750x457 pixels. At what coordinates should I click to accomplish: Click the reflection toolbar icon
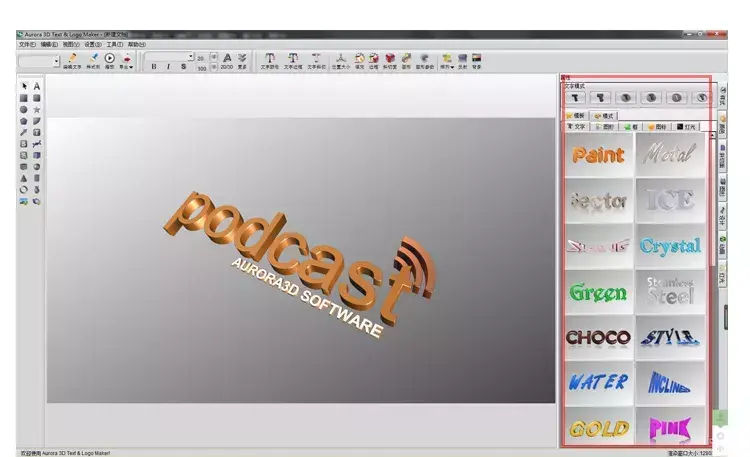(x=463, y=58)
